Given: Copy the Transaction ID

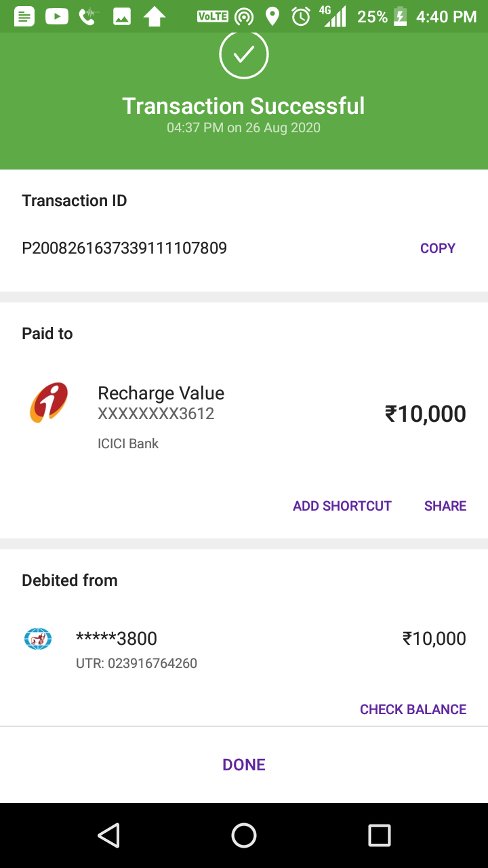Looking at the screenshot, I should pyautogui.click(x=437, y=248).
